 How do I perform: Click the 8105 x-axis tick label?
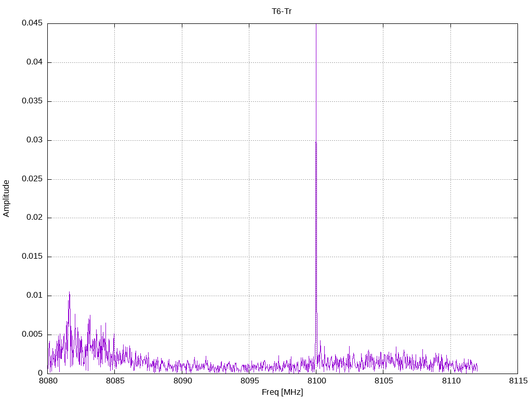point(383,381)
